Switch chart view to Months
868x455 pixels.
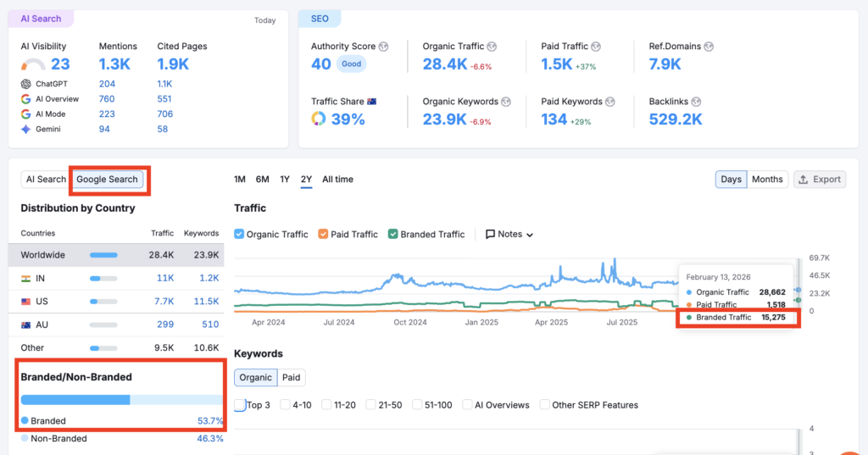[767, 180]
